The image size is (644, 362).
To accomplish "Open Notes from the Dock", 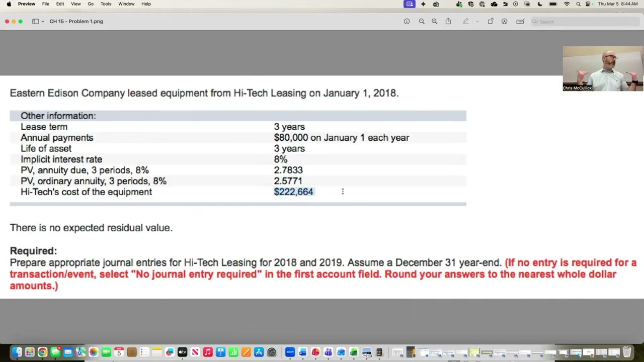I will pos(157,352).
